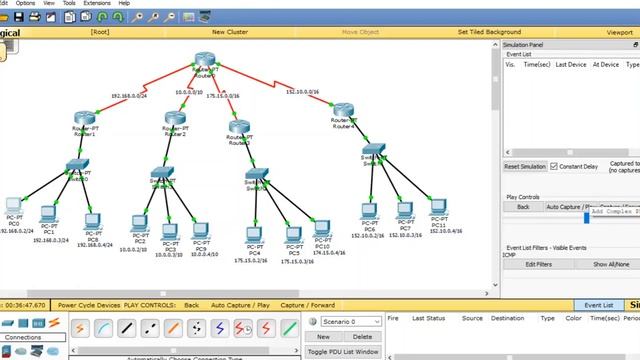
Task: Open the Drawing Palette icon
Action: coord(189,17)
